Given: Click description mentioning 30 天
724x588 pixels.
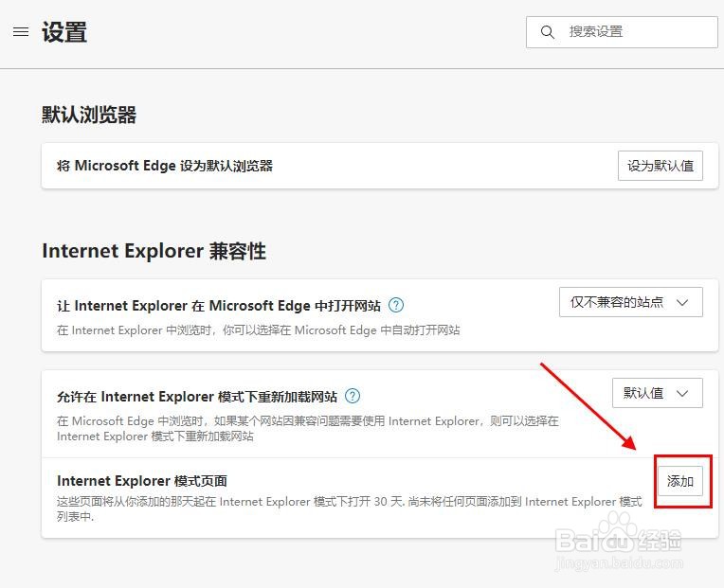Looking at the screenshot, I should pos(350,508).
